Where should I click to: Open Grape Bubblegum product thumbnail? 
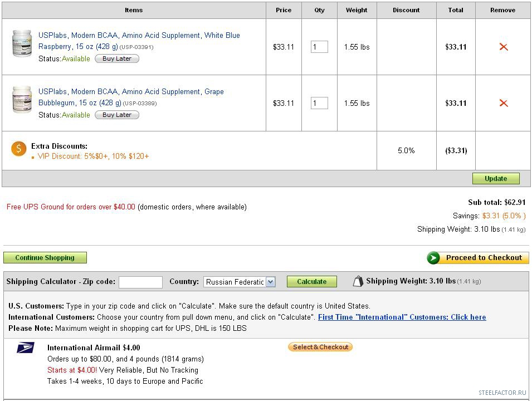tap(22, 100)
